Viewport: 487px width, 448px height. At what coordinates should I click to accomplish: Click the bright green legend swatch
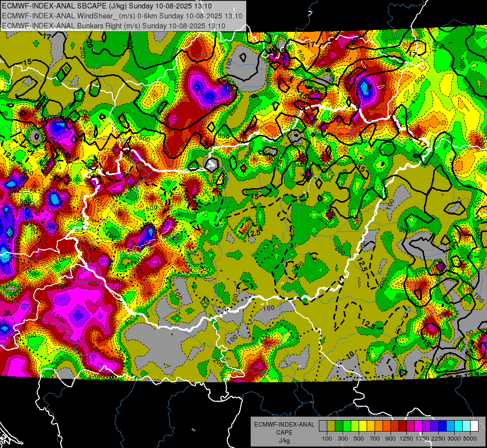tap(347, 426)
